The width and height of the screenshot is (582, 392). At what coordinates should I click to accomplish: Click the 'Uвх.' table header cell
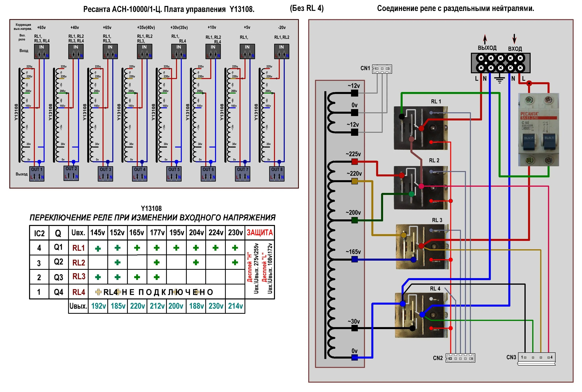point(78,233)
